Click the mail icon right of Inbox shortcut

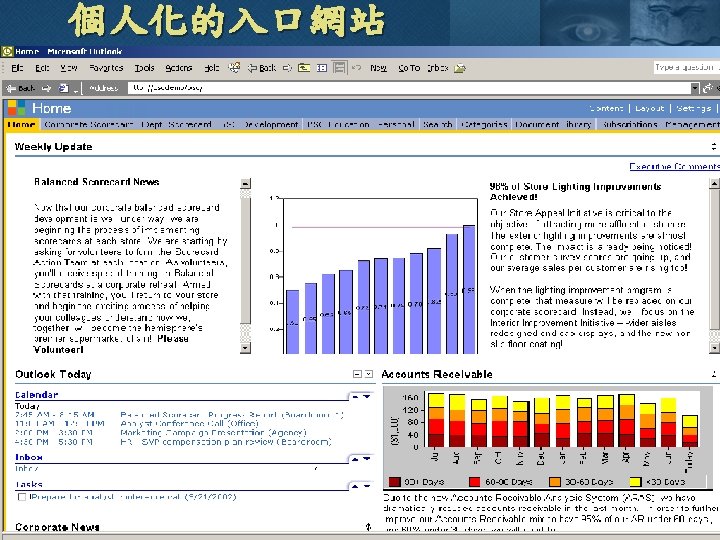(x=460, y=68)
